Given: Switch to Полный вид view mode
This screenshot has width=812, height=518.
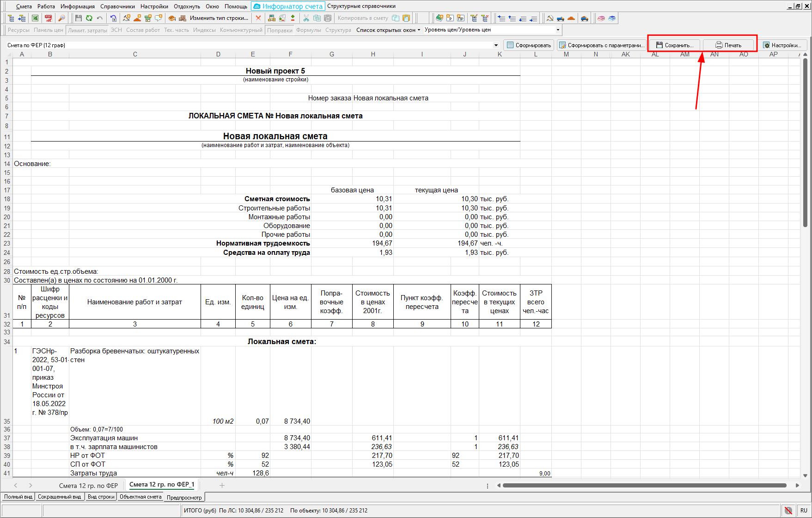Looking at the screenshot, I should pyautogui.click(x=18, y=497).
